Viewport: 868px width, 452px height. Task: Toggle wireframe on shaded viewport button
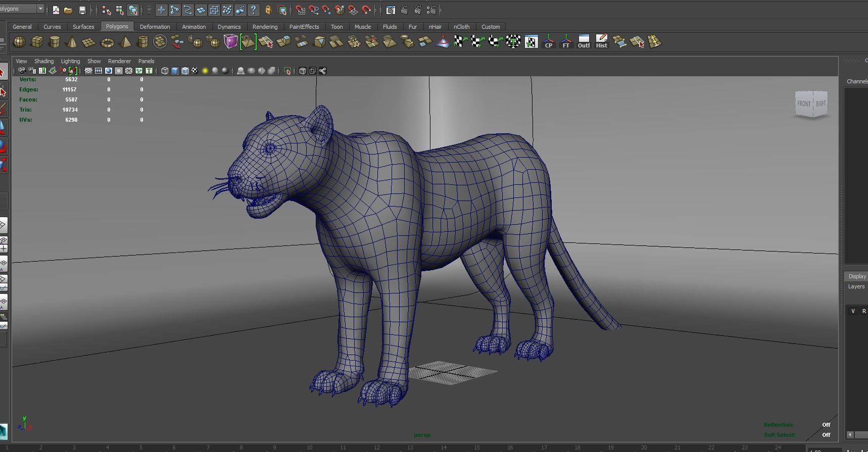coord(185,71)
